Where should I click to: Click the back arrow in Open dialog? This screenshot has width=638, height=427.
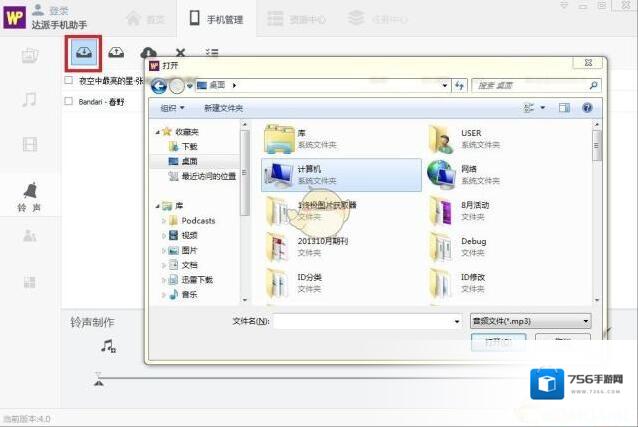pyautogui.click(x=160, y=86)
